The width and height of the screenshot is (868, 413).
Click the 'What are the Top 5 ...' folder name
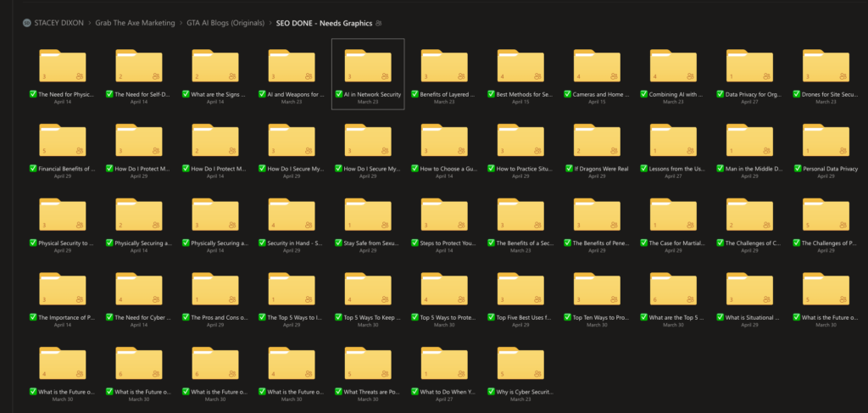coord(677,318)
